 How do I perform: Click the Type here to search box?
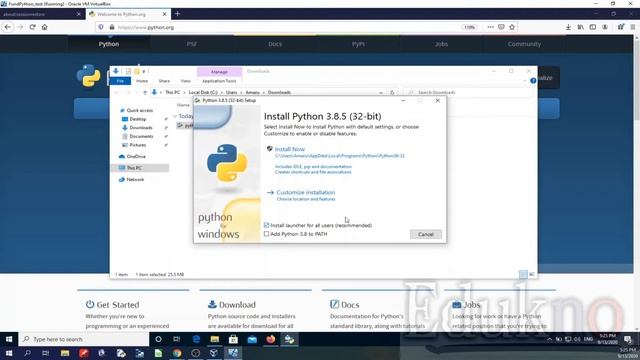point(84,339)
